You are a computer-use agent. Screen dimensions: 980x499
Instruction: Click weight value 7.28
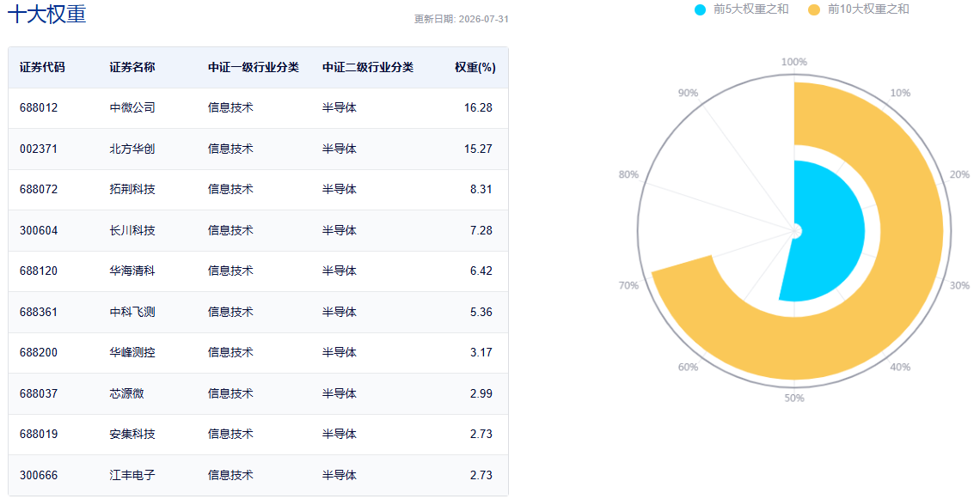(x=481, y=230)
